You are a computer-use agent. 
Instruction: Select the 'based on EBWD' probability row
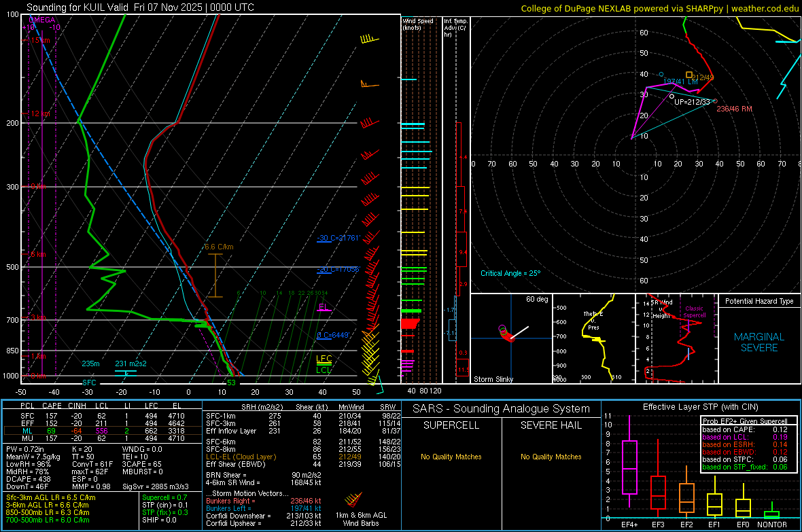pos(745,452)
